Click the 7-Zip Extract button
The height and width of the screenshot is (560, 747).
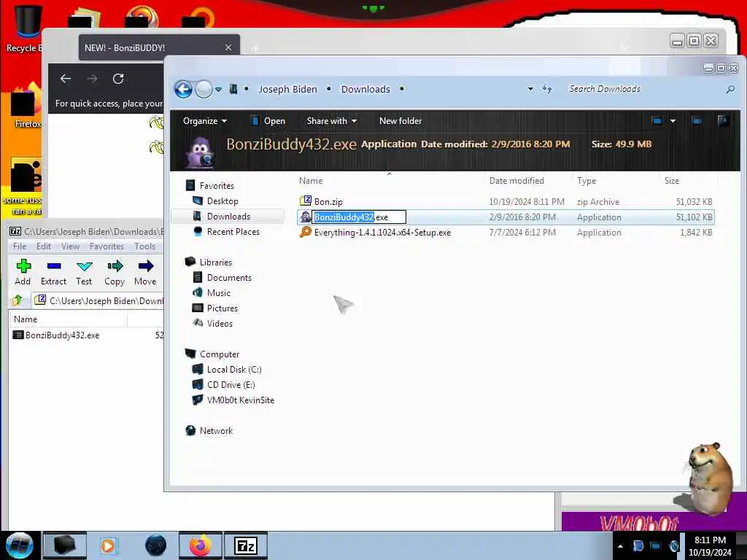[x=53, y=273]
